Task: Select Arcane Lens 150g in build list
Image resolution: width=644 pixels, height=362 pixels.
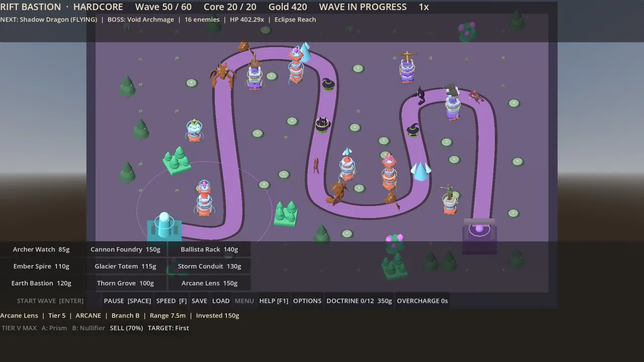Action: click(209, 283)
